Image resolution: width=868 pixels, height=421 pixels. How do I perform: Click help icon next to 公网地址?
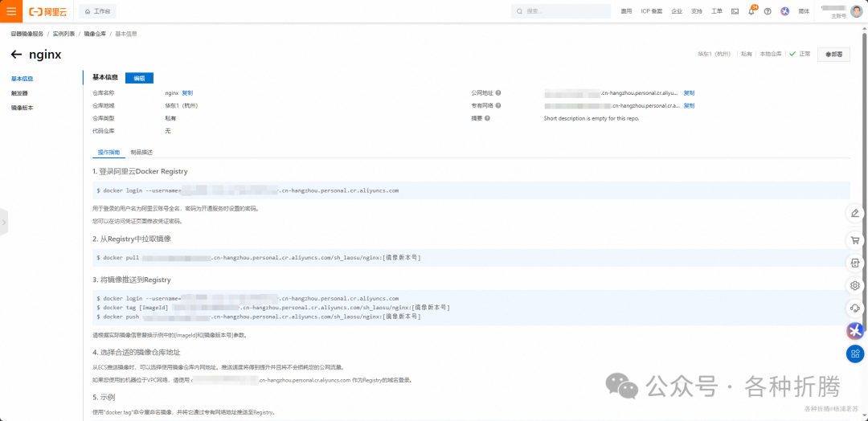point(498,93)
